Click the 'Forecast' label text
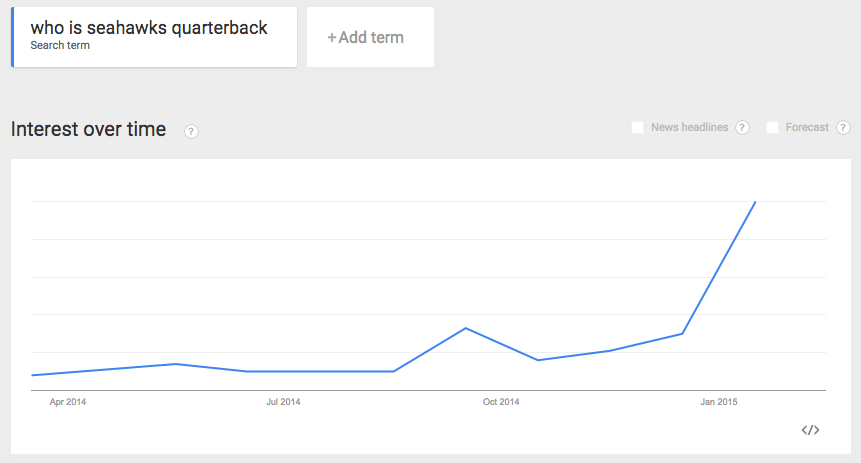 coord(807,128)
